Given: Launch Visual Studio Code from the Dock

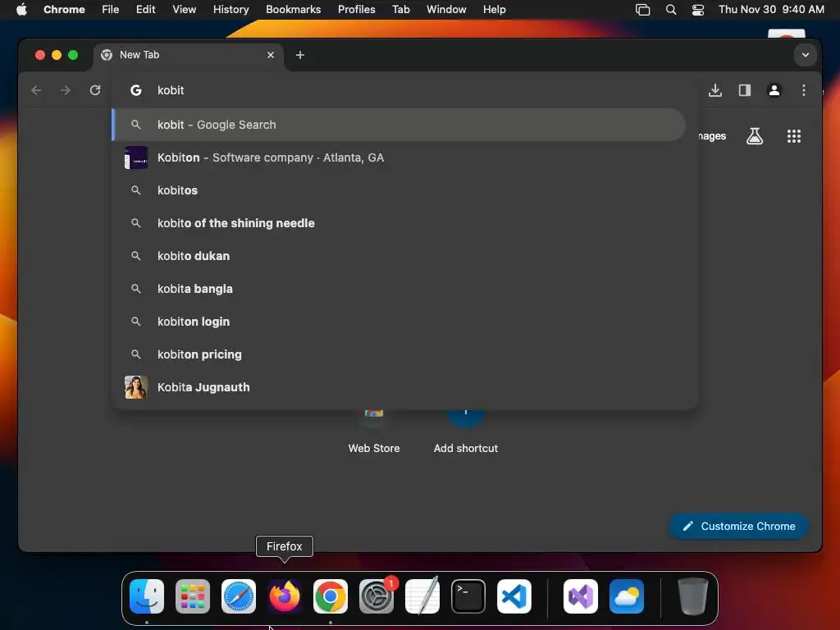Looking at the screenshot, I should click(514, 596).
